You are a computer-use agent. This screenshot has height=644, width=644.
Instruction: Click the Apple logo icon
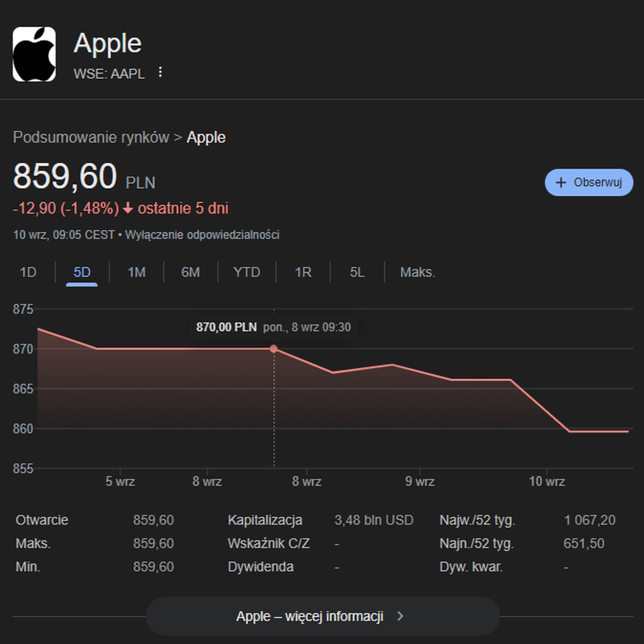[x=34, y=54]
